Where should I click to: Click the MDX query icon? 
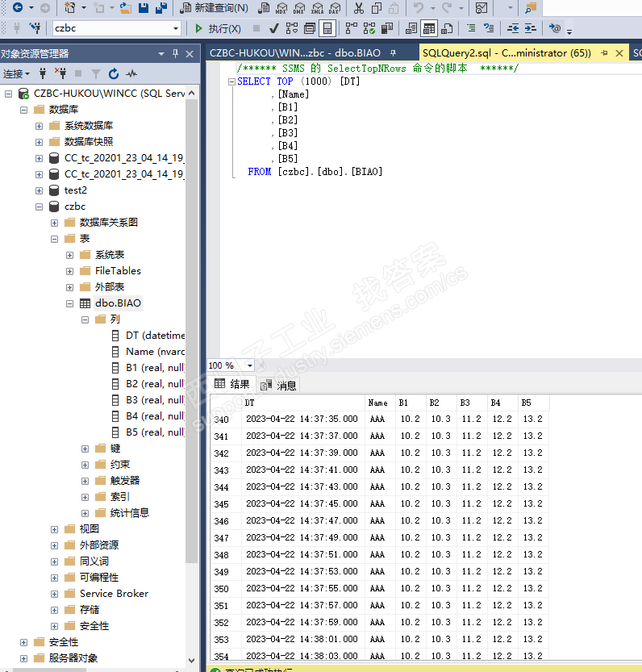pyautogui.click(x=281, y=8)
